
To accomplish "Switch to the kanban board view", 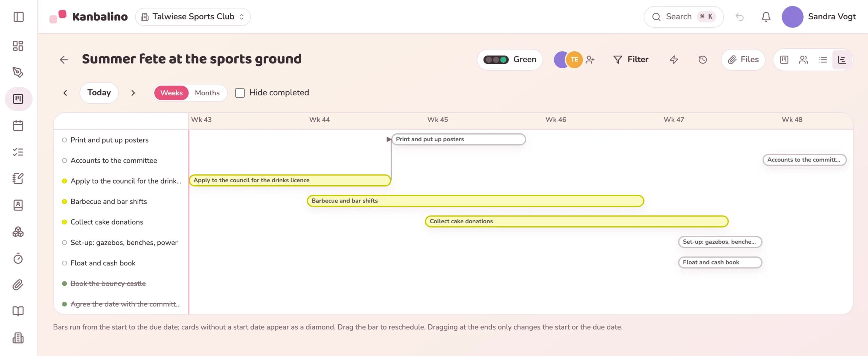I will tap(784, 60).
